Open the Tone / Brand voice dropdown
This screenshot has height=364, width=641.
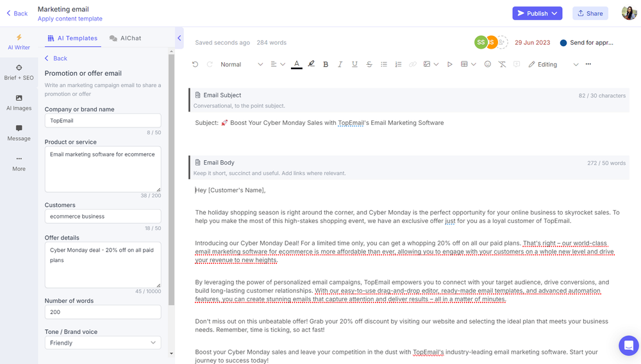[103, 343]
